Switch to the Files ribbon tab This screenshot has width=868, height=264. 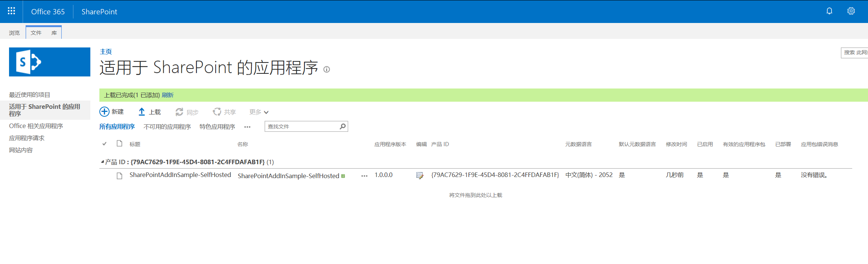point(36,33)
